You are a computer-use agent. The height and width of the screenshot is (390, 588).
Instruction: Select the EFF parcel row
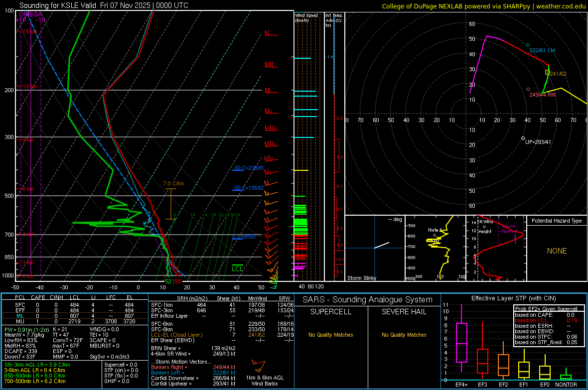coord(75,310)
